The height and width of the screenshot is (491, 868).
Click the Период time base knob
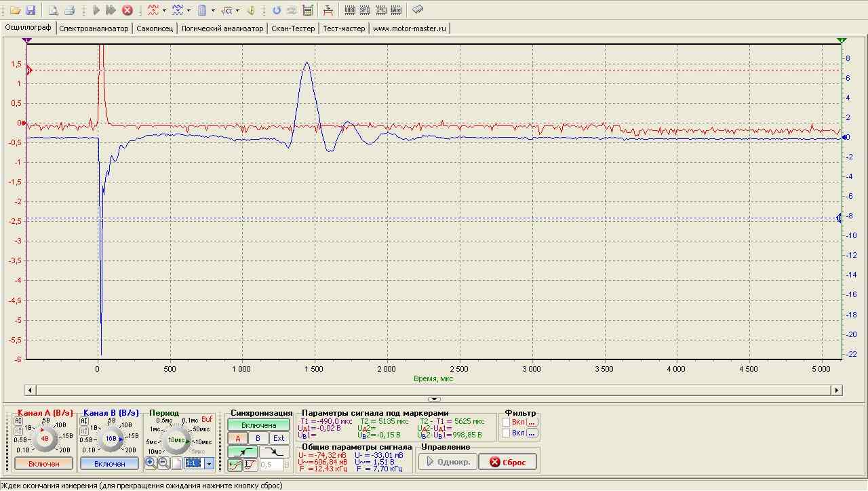(x=176, y=439)
